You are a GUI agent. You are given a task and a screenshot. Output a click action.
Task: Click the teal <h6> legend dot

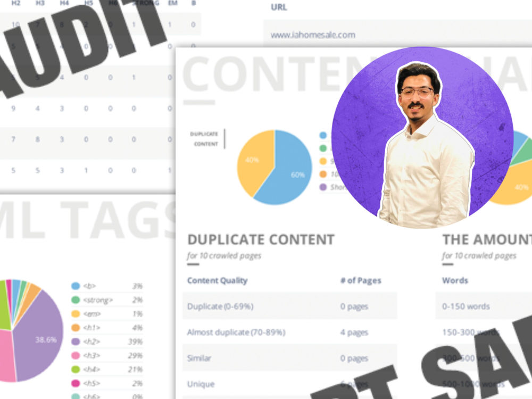click(x=76, y=396)
